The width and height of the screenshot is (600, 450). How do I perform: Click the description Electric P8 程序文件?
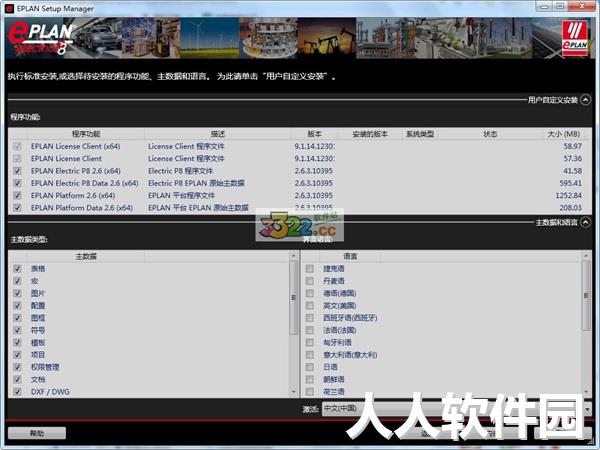180,171
